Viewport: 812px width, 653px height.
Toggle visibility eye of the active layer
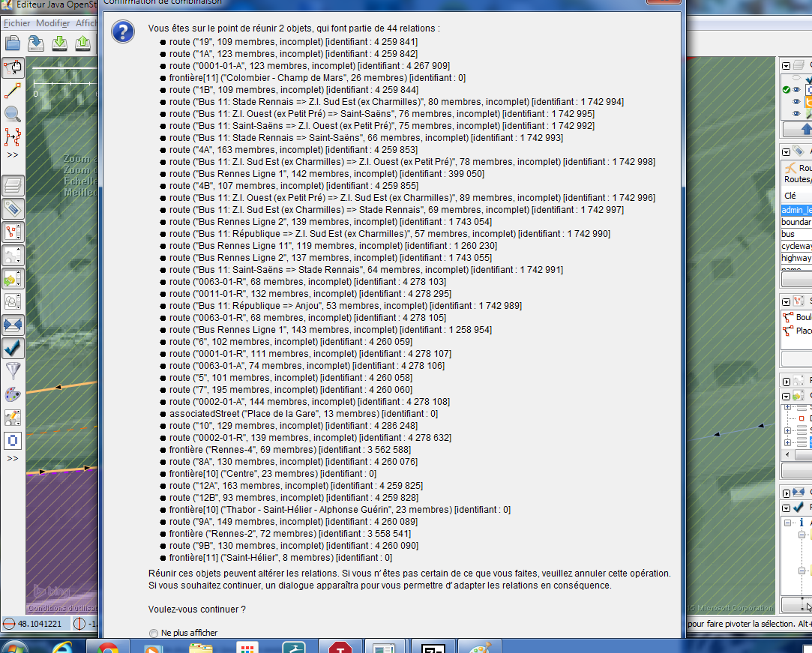pyautogui.click(x=796, y=90)
